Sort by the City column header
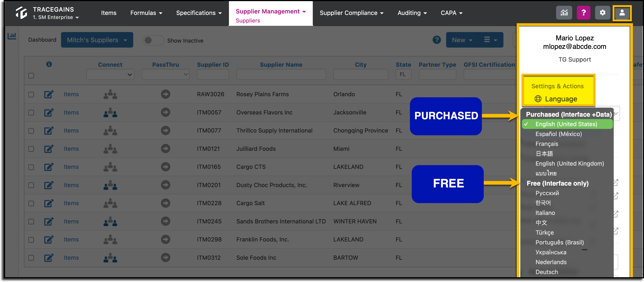644x282 pixels. click(361, 65)
